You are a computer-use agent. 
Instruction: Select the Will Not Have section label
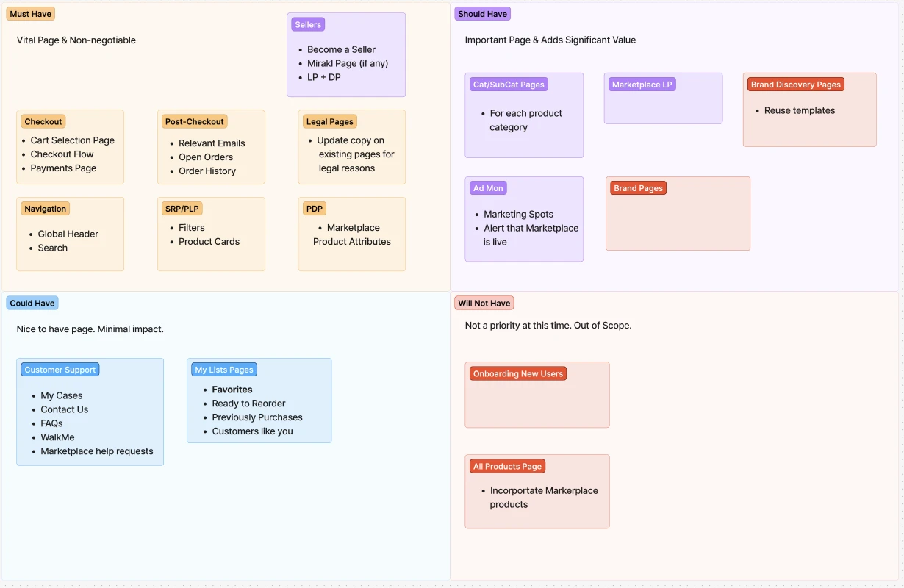pyautogui.click(x=484, y=303)
